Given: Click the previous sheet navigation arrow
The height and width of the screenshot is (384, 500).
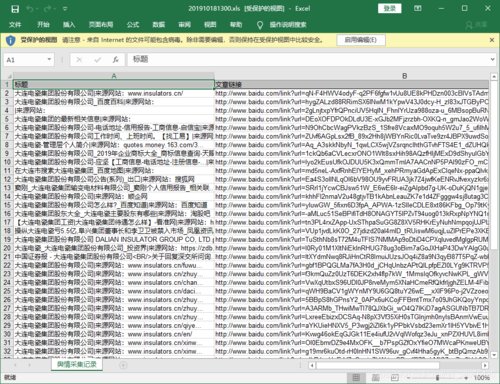Looking at the screenshot, I should [x=15, y=365].
